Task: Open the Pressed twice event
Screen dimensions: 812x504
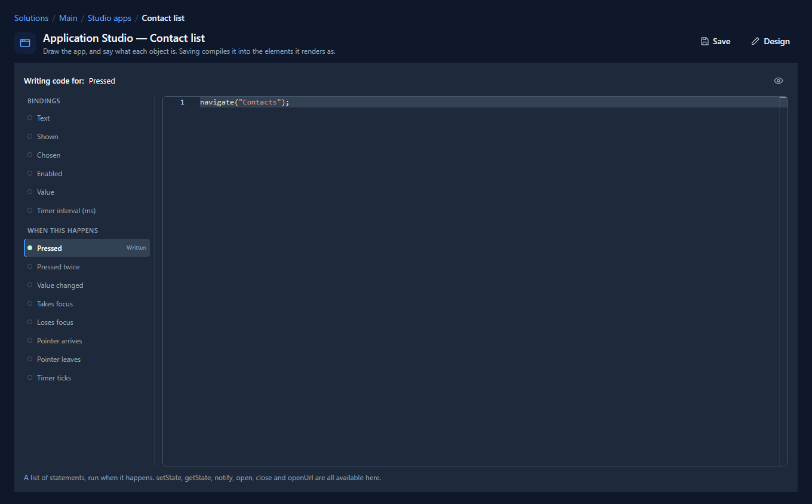Action: pyautogui.click(x=87, y=267)
